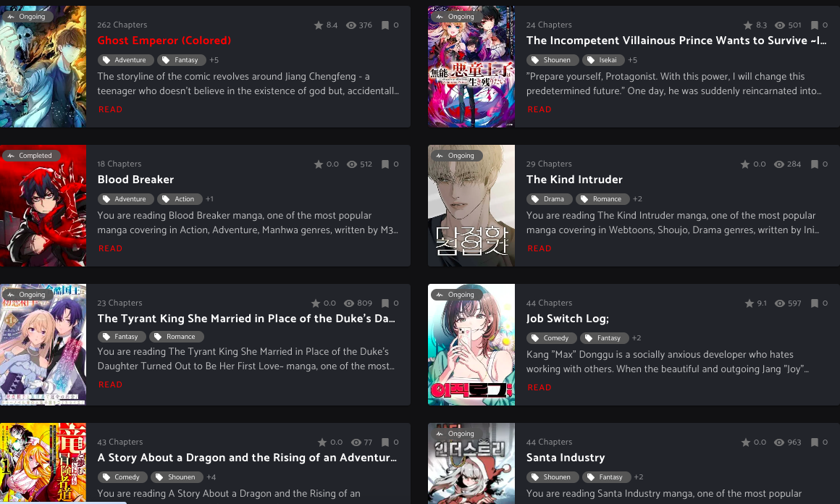Click the bookmark icon on Santa Industry
Screen dimensions: 840x504
point(814,442)
